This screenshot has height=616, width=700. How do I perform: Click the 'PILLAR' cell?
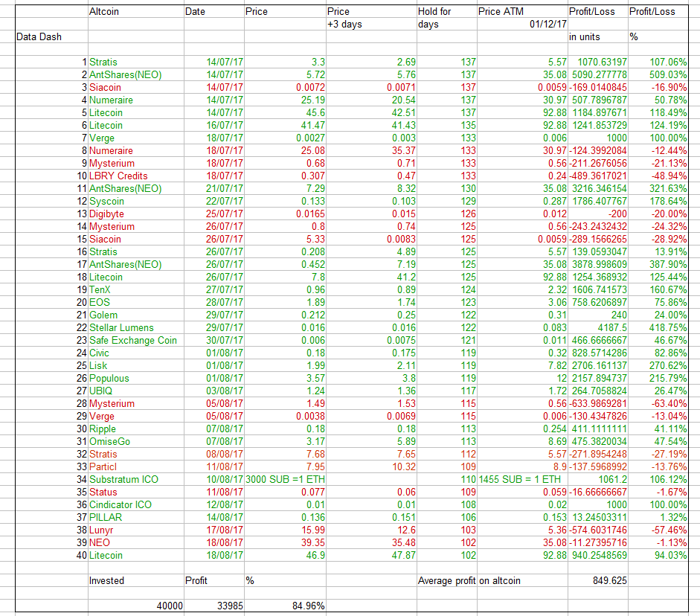136,517
